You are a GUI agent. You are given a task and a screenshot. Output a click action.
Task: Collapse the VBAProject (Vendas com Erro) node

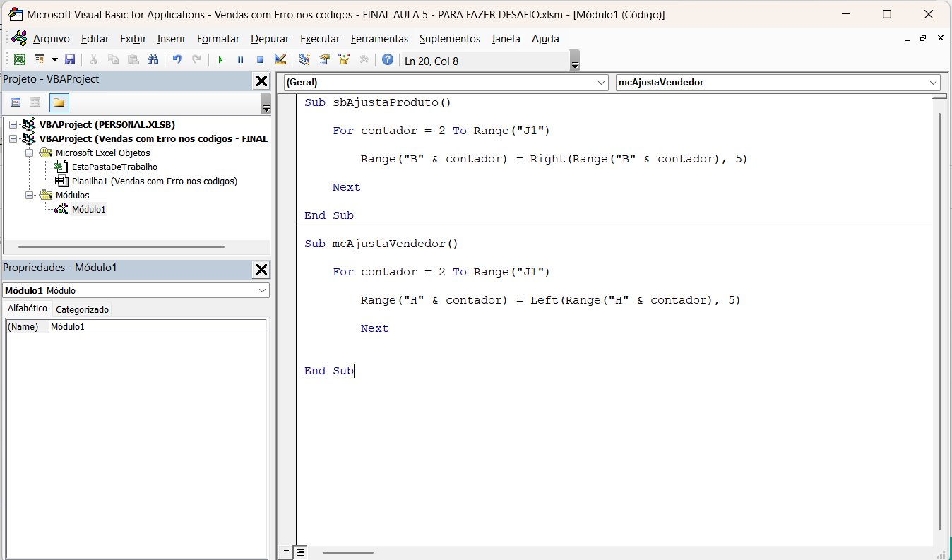[13, 138]
